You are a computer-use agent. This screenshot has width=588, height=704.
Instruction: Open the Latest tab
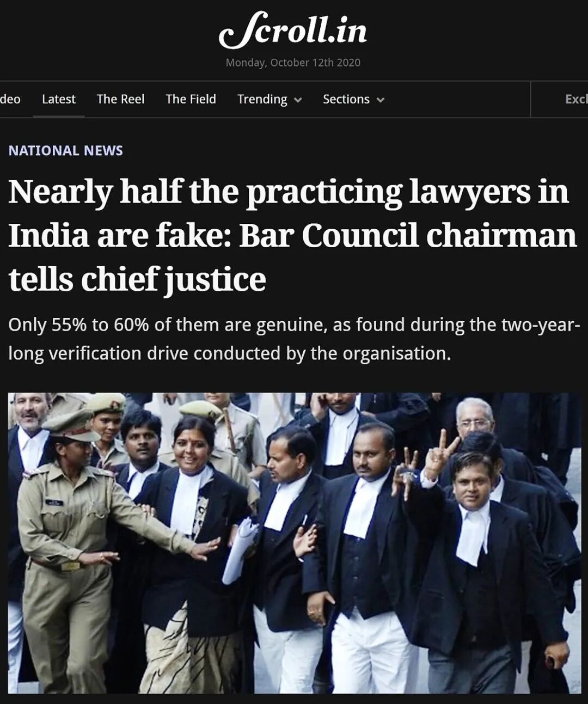click(x=59, y=99)
